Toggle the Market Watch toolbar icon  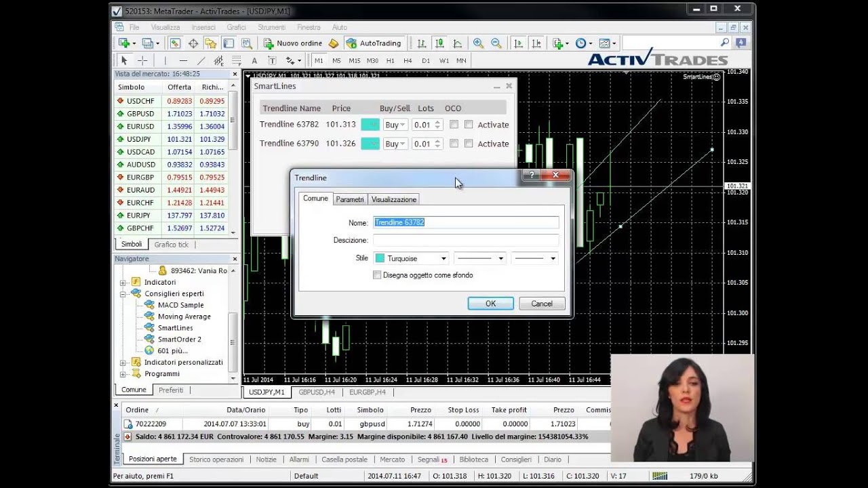pyautogui.click(x=175, y=43)
